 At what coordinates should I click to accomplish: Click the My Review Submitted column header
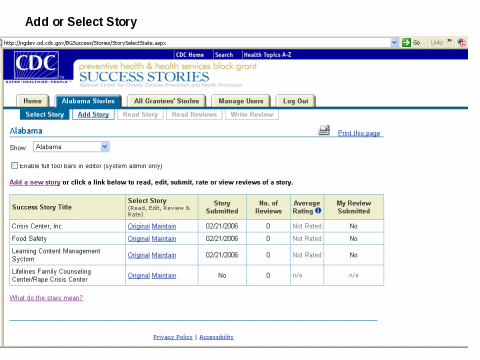353,207
